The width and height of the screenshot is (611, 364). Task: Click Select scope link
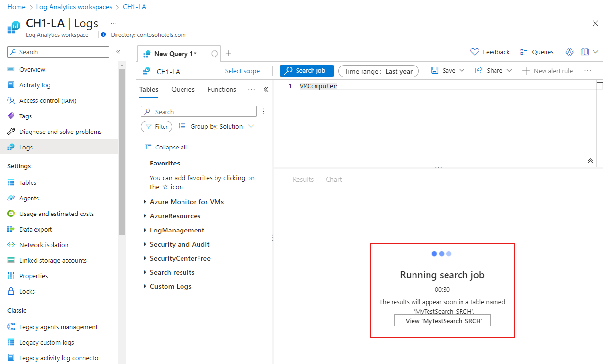click(x=242, y=71)
